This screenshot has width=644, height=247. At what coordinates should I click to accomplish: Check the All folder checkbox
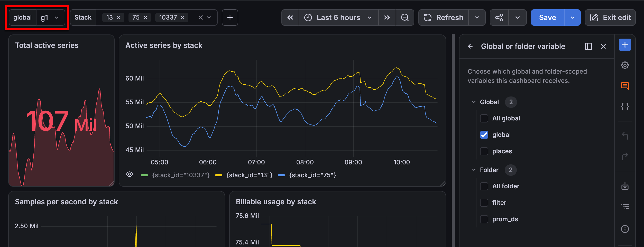click(484, 186)
